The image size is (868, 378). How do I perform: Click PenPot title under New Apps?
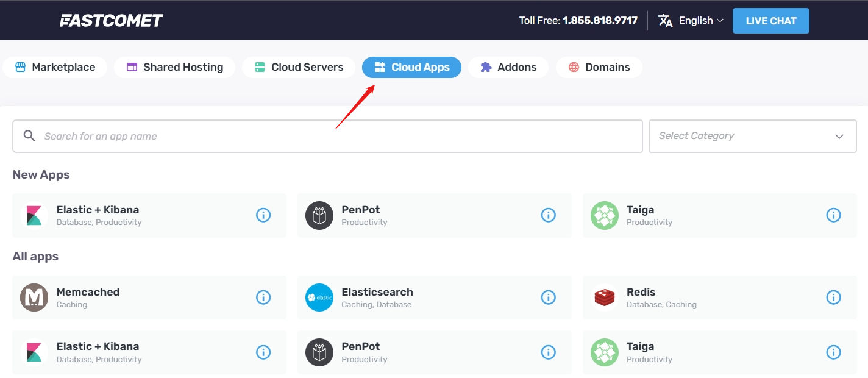pos(361,210)
